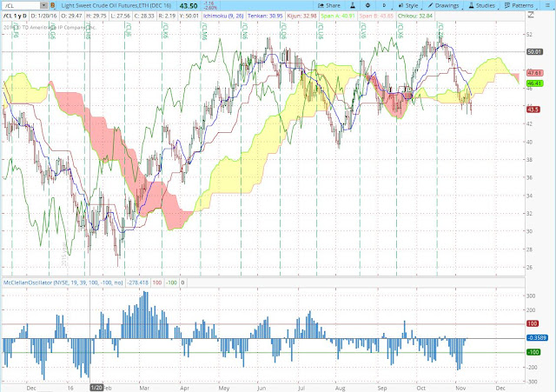Open the Patterns menu

[x=520, y=6]
